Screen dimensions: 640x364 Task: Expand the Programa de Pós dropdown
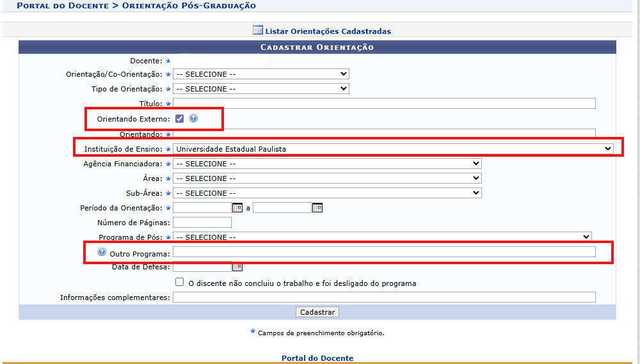pos(382,237)
